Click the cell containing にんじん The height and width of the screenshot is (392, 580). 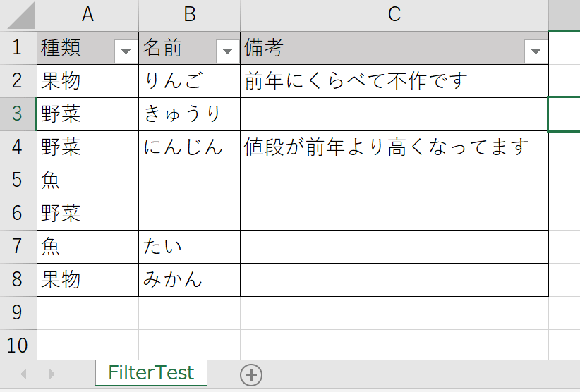click(189, 147)
